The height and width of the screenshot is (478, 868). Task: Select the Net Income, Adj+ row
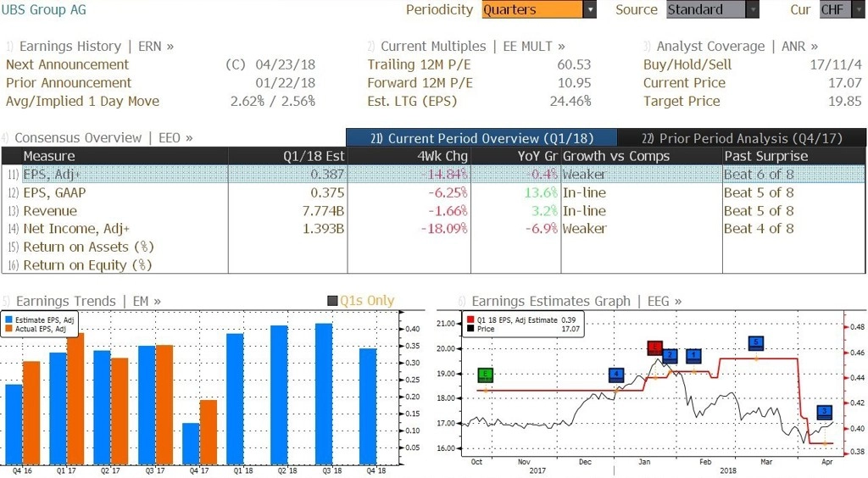click(x=433, y=229)
